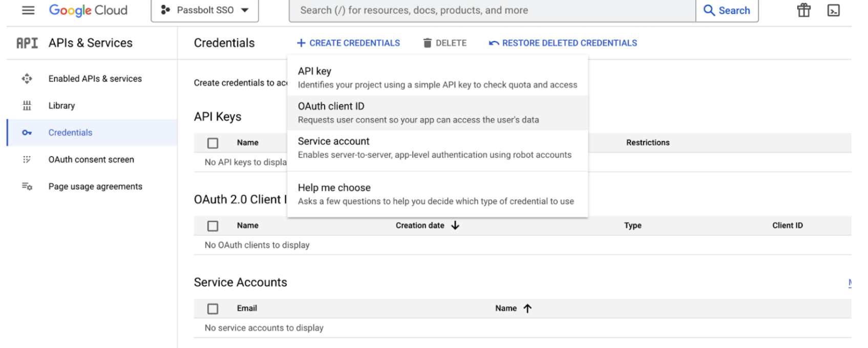Click 'No OAuth clients to display' text
Viewport: 868px width, 348px height.
pos(257,245)
